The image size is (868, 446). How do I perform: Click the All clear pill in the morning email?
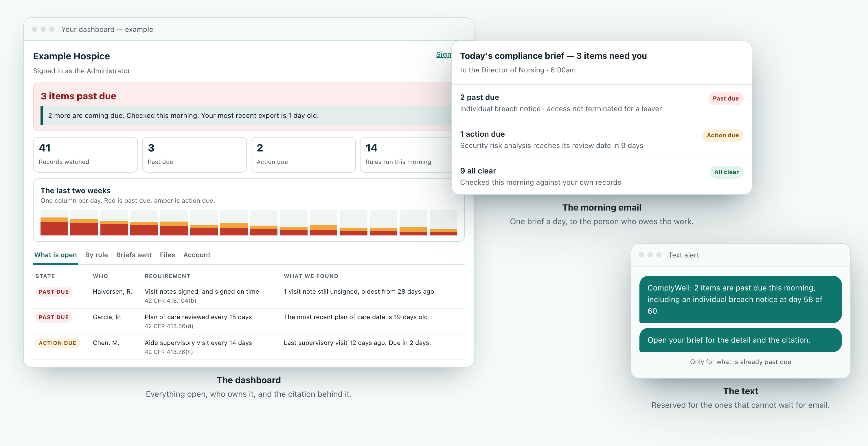727,172
